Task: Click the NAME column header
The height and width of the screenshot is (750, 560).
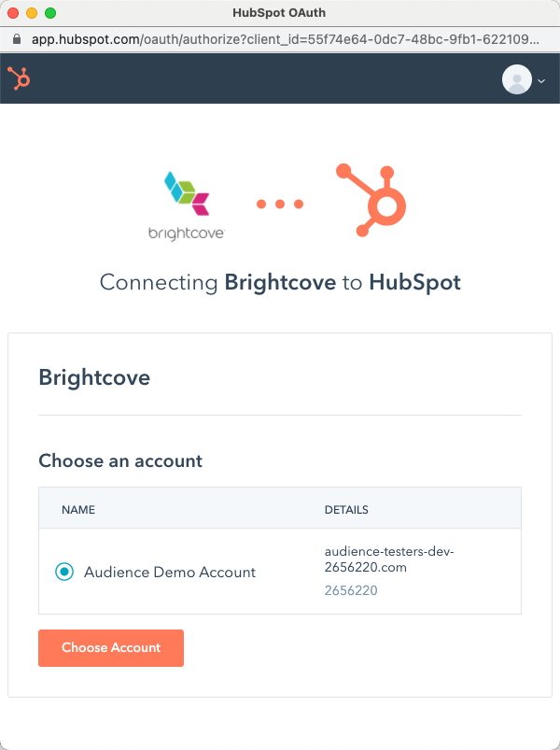Action: coord(78,509)
